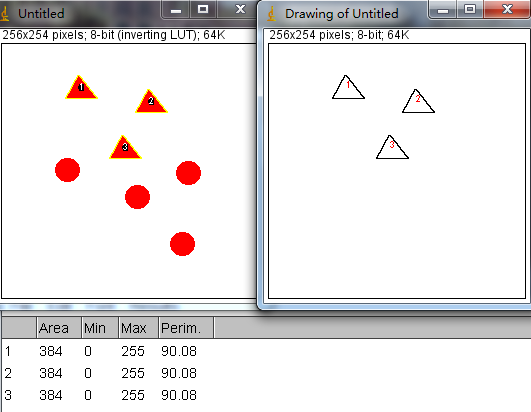This screenshot has width=531, height=412.
Task: Click the Drawing window 8-bit info line
Action: point(339,35)
